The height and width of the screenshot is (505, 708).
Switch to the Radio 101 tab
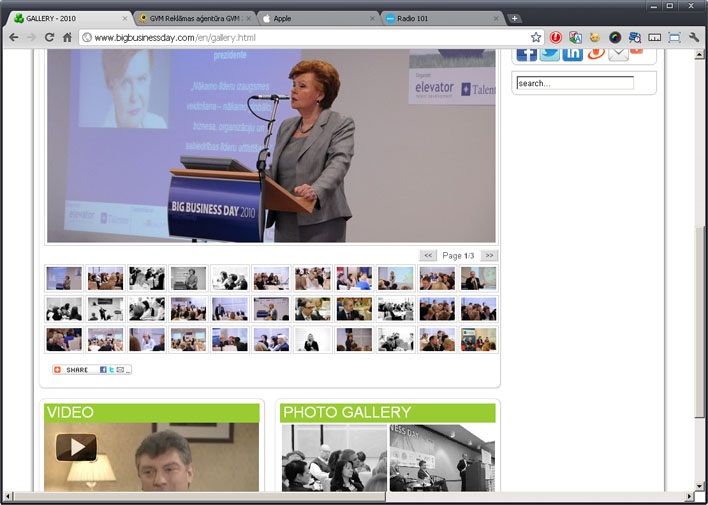point(442,19)
